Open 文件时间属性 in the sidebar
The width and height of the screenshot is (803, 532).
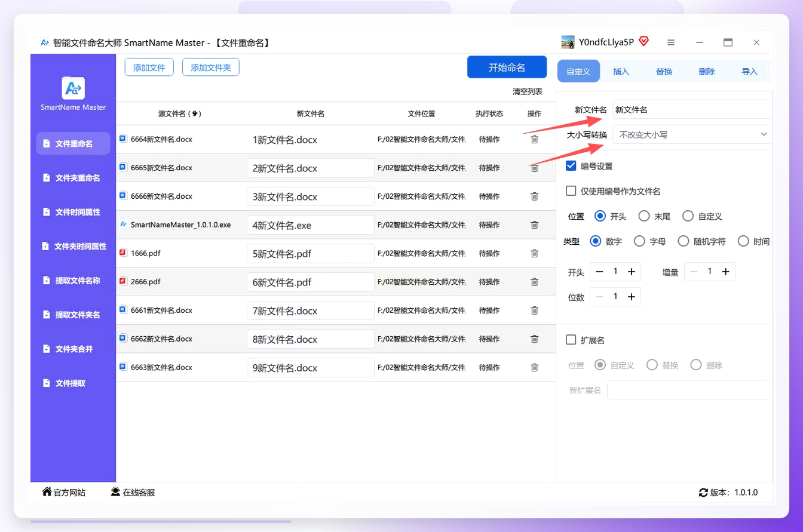pos(73,212)
